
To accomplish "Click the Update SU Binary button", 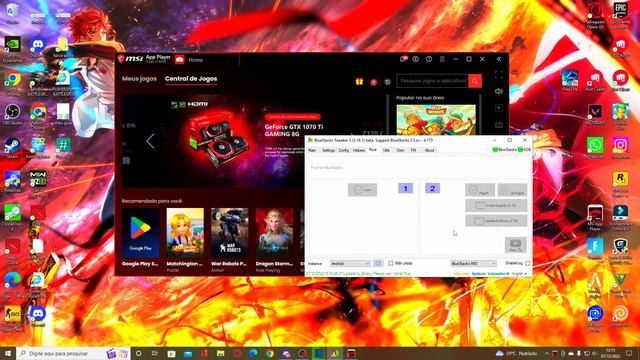I will point(496,220).
